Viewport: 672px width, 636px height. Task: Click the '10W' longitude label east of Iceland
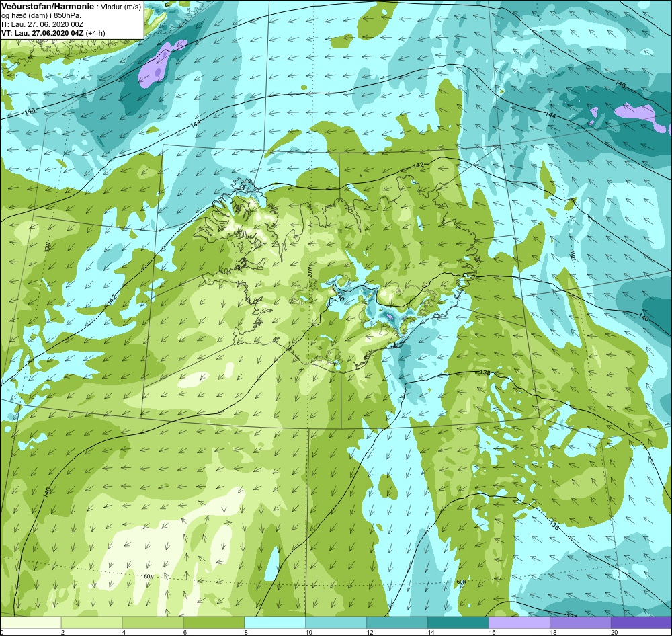click(572, 255)
